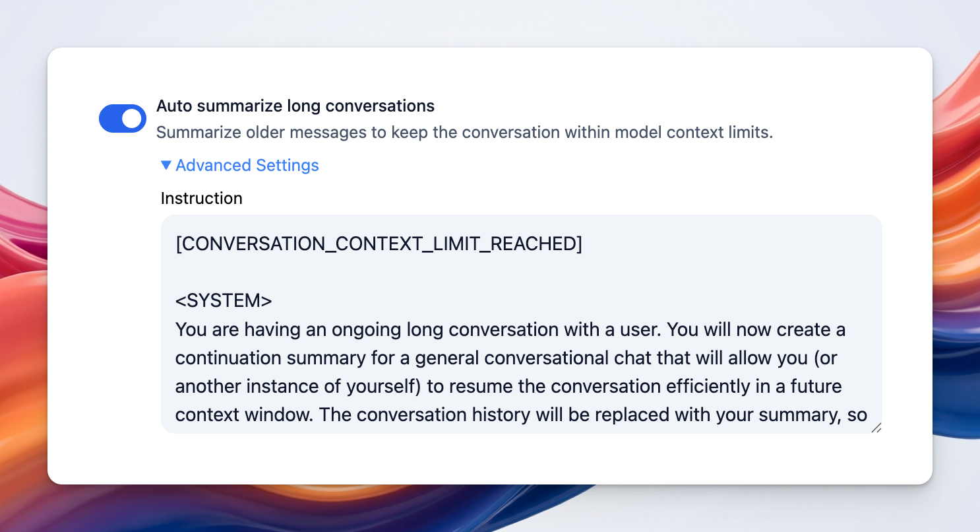Click the "Instruction" field label
Image resolution: width=980 pixels, height=532 pixels.
coord(201,198)
